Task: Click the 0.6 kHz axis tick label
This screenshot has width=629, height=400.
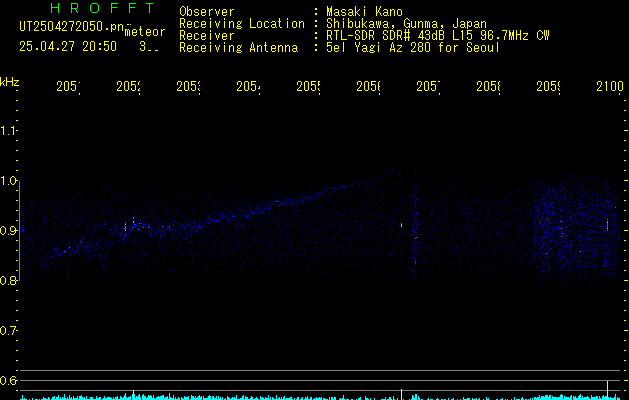Action: [8, 380]
